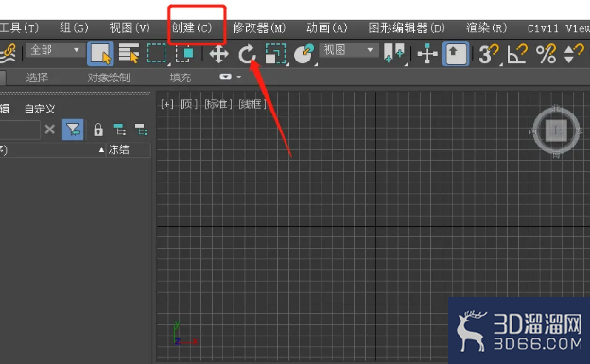Toggle Select and Manipulate tool

click(x=427, y=54)
